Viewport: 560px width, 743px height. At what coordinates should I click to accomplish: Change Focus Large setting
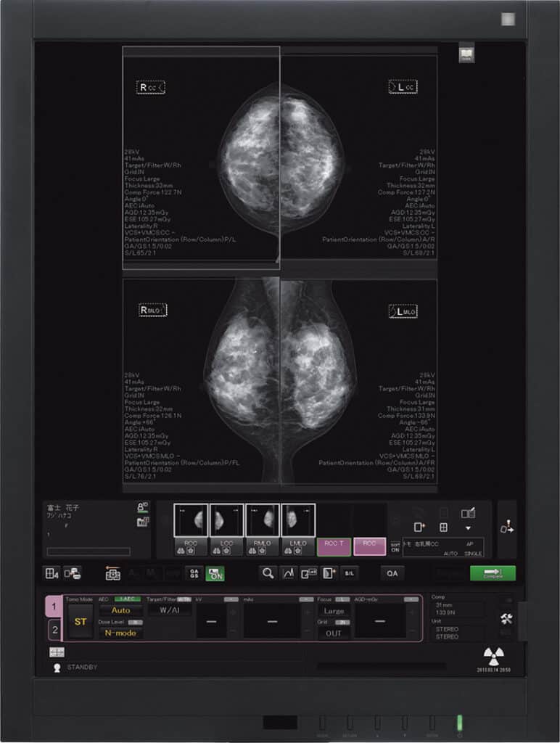[334, 611]
